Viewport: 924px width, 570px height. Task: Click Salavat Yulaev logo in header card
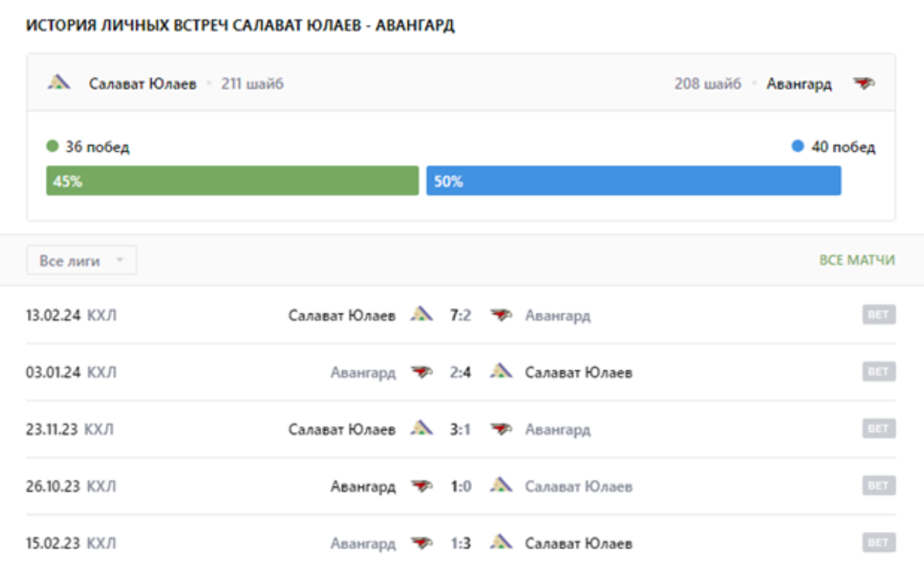tap(60, 83)
